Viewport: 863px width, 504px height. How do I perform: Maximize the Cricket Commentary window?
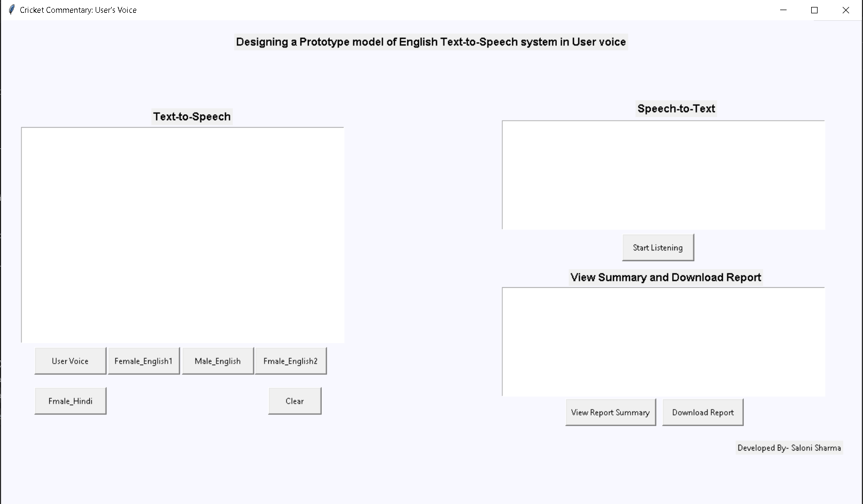[x=814, y=10]
